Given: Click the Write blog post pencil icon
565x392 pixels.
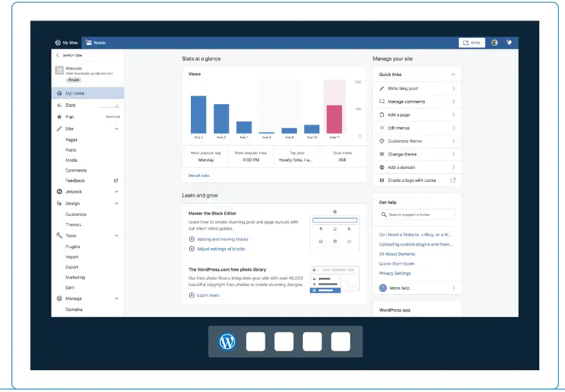Looking at the screenshot, I should pos(382,88).
